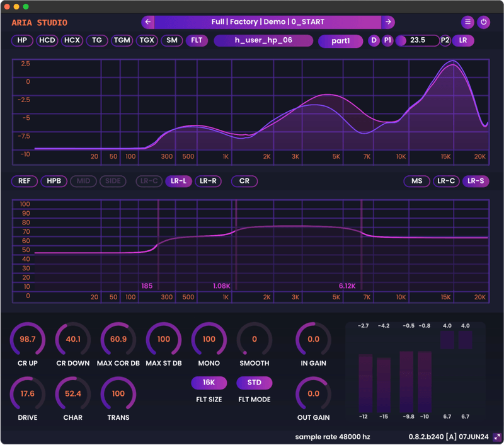Open the 16K FLT SIZE selector
This screenshot has height=445, width=504.
click(209, 383)
